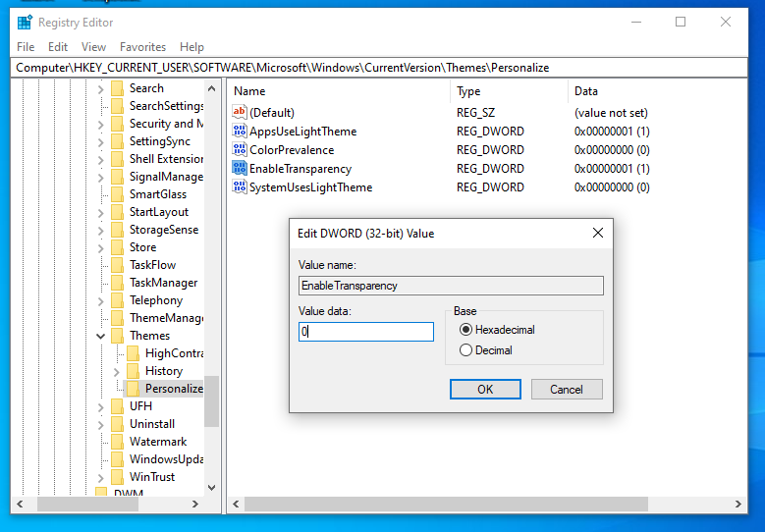The width and height of the screenshot is (765, 532).
Task: Close the Edit DWORD dialog with X
Action: click(x=597, y=234)
